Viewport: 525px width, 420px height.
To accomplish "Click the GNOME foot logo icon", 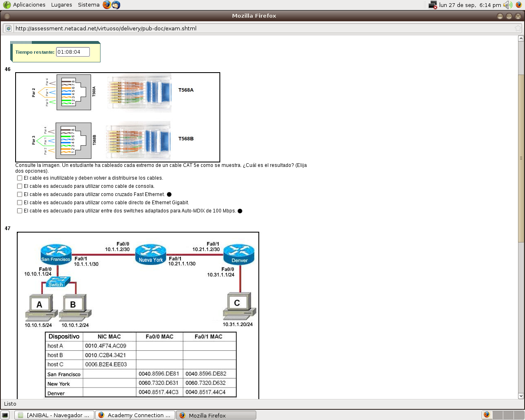I will [x=7, y=5].
